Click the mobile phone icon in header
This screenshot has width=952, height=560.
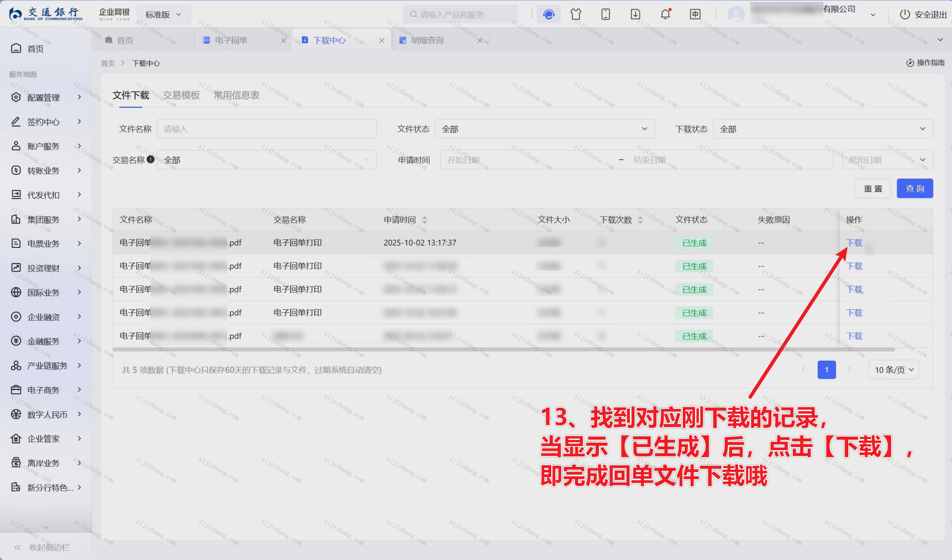(606, 14)
